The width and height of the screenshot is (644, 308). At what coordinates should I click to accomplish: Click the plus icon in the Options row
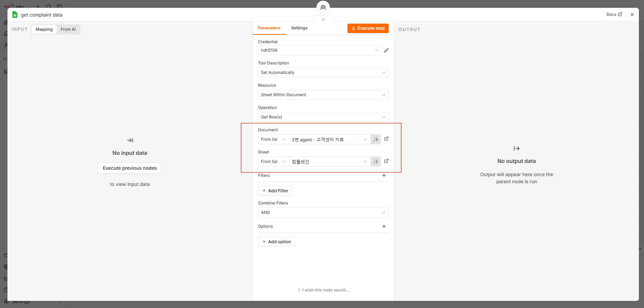click(384, 226)
